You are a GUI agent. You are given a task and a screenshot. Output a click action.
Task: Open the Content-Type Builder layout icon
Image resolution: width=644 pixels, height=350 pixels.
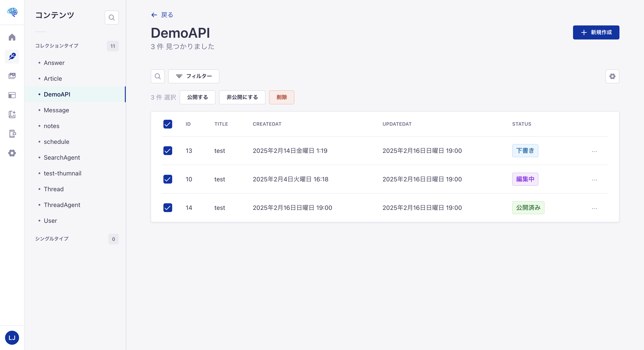coord(12,95)
